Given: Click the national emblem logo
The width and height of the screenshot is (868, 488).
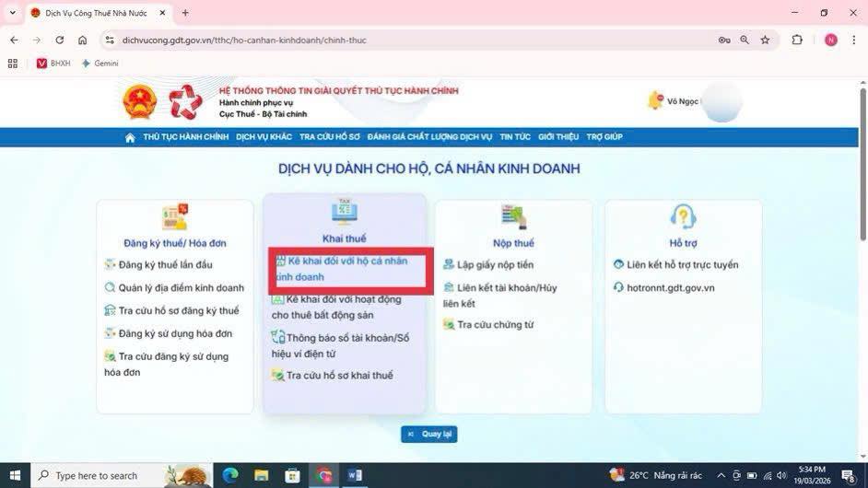Looking at the screenshot, I should coord(139,102).
